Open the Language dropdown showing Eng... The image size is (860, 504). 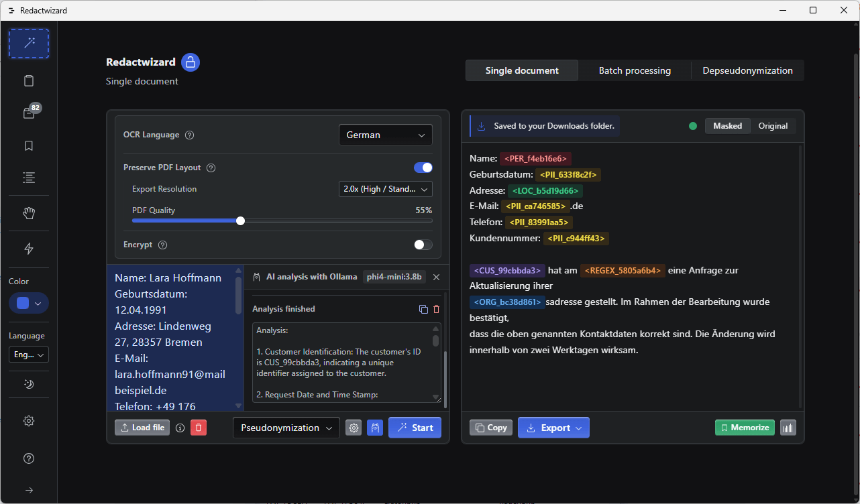29,355
